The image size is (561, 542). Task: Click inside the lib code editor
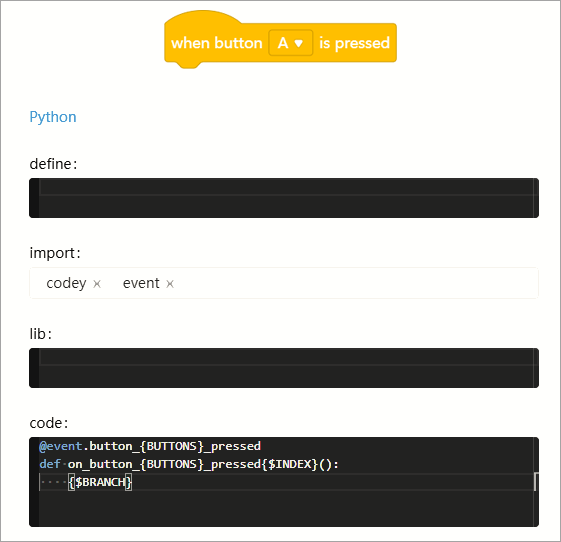point(284,368)
